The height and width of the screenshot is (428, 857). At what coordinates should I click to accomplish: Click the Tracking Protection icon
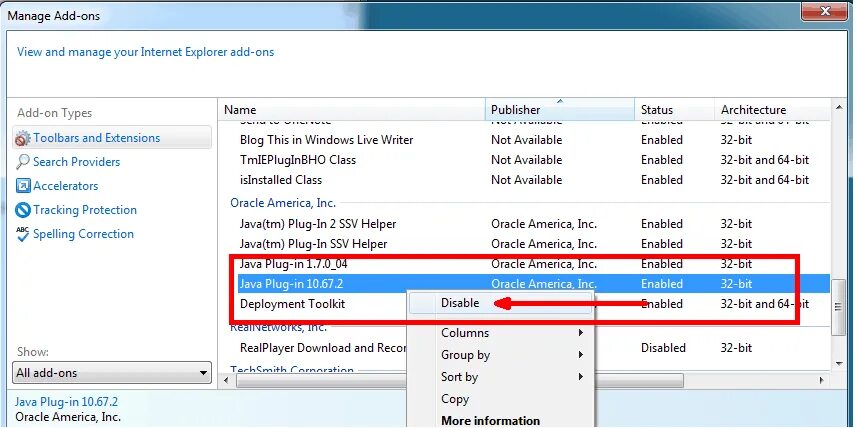(x=22, y=210)
